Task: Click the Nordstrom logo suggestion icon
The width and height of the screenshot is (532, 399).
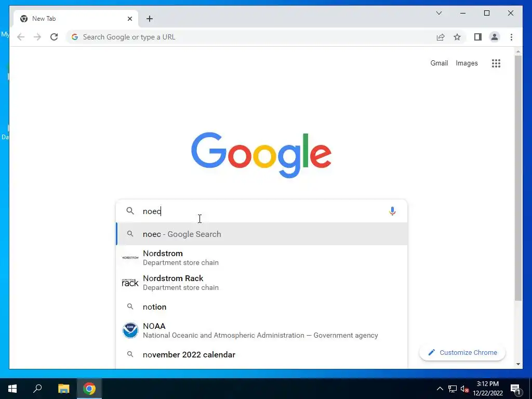Action: click(130, 258)
